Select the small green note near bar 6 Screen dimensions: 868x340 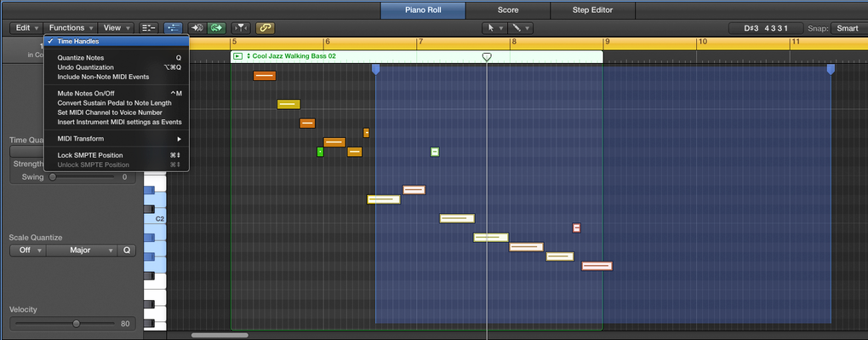coord(320,152)
